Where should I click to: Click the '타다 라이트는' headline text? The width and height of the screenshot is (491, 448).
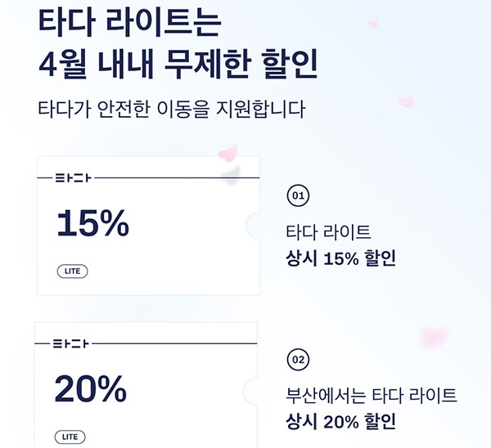[129, 22]
